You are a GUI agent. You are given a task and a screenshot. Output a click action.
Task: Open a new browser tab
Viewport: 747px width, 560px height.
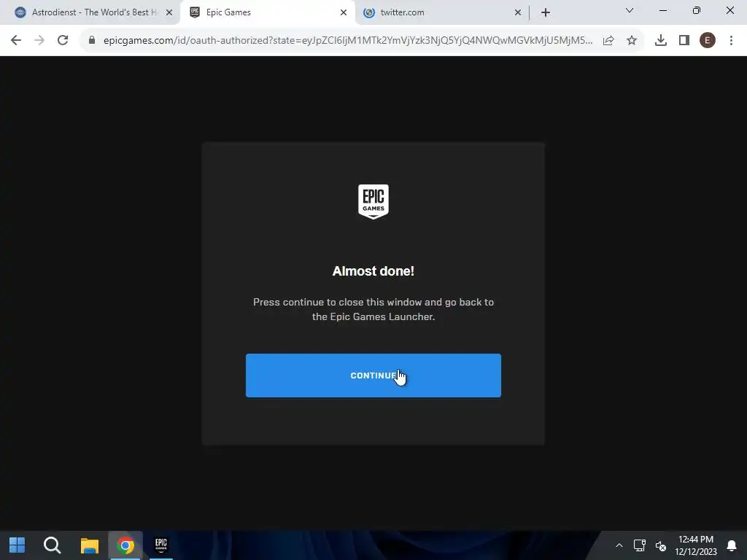[x=546, y=12]
